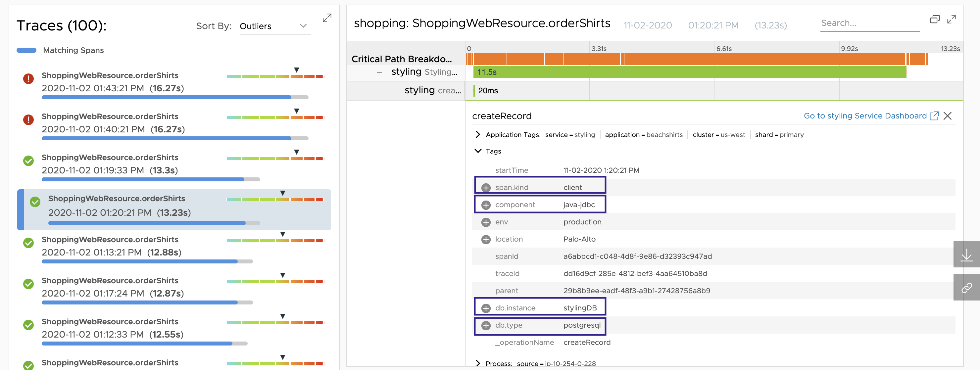
Task: Click the production env value
Action: (582, 222)
